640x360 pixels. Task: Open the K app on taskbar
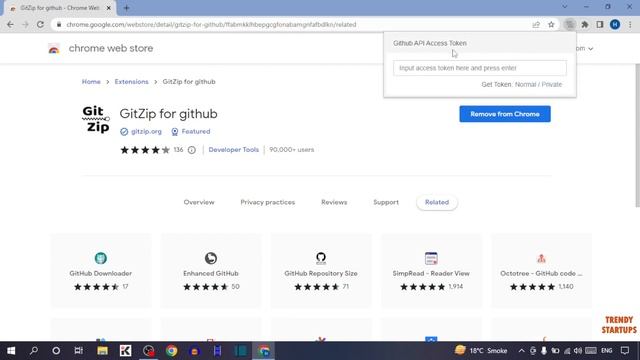tap(125, 351)
